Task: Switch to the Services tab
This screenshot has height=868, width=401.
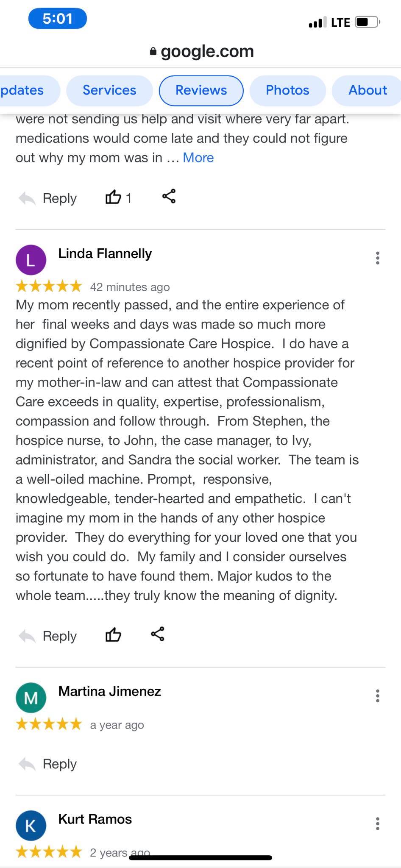Action: pos(109,90)
